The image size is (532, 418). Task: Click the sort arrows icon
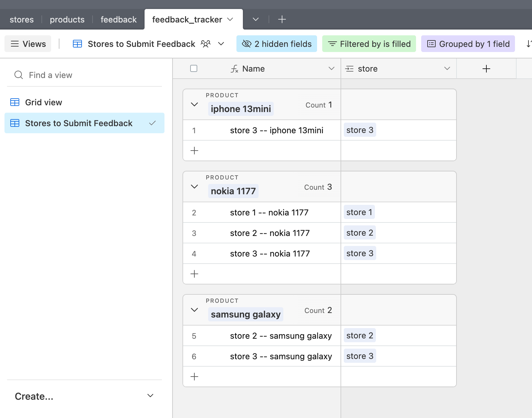(x=529, y=44)
